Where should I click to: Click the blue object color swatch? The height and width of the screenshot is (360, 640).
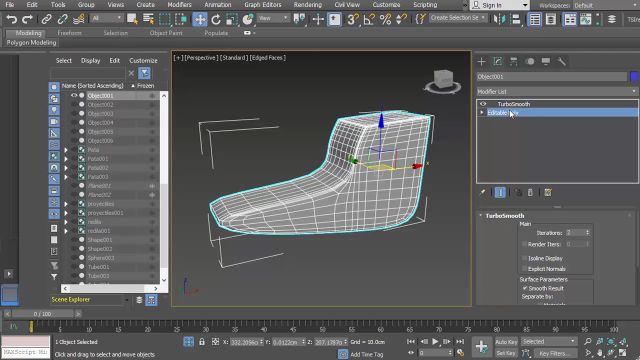pyautogui.click(x=634, y=76)
